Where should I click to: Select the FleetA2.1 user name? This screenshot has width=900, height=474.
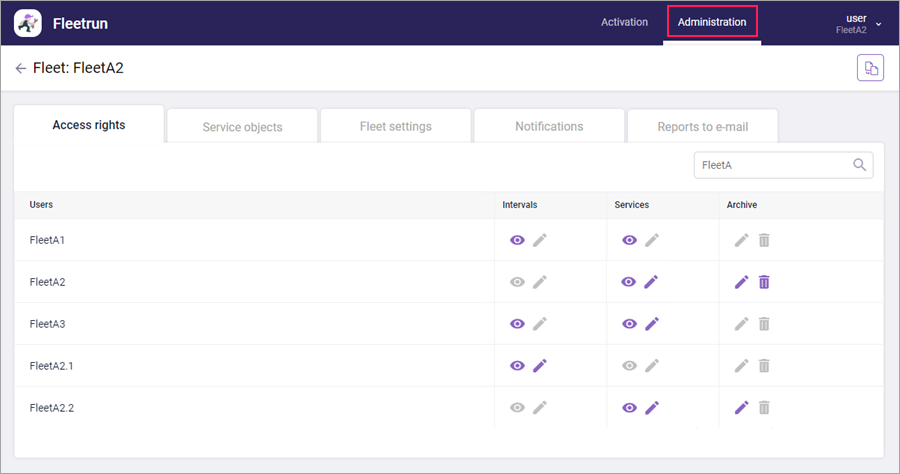tap(51, 366)
